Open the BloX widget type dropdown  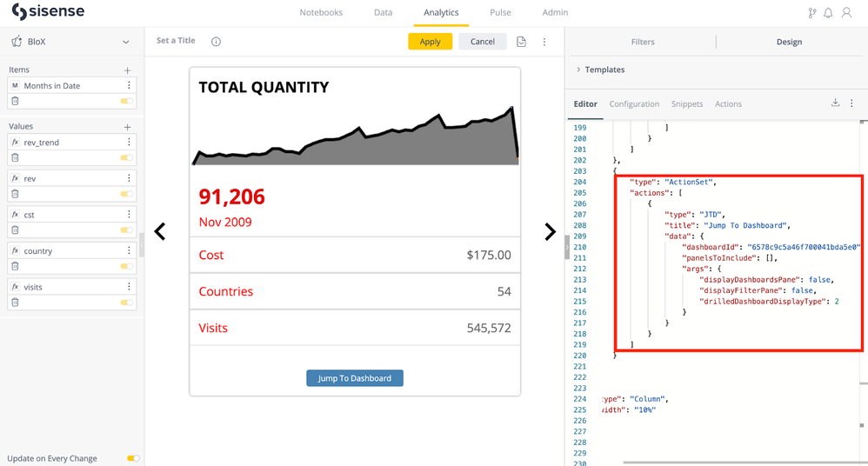(125, 42)
